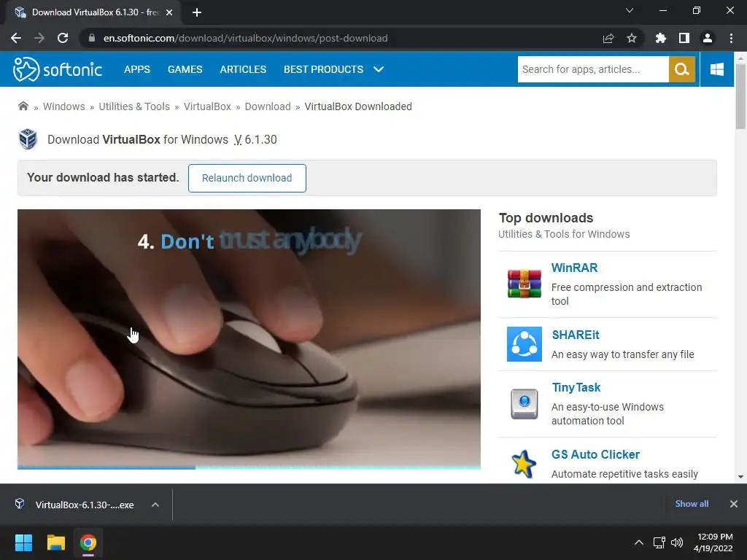
Task: Click 'VirtualBox Downloaded' breadcrumb text
Action: click(358, 106)
